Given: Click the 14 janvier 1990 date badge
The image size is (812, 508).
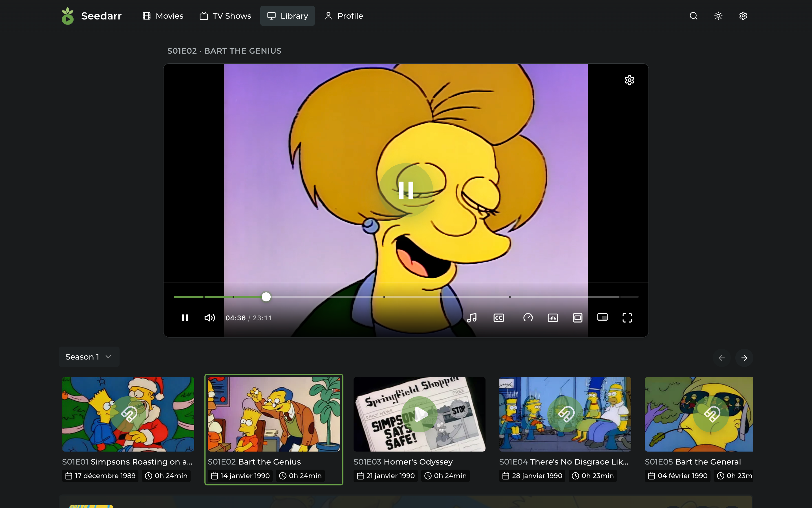Looking at the screenshot, I should click(x=240, y=476).
